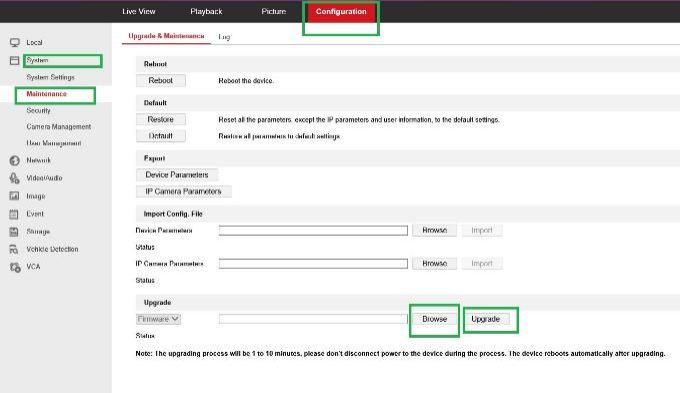Click the 'Reboot the device.' text
This screenshot has height=393, width=680.
246,81
